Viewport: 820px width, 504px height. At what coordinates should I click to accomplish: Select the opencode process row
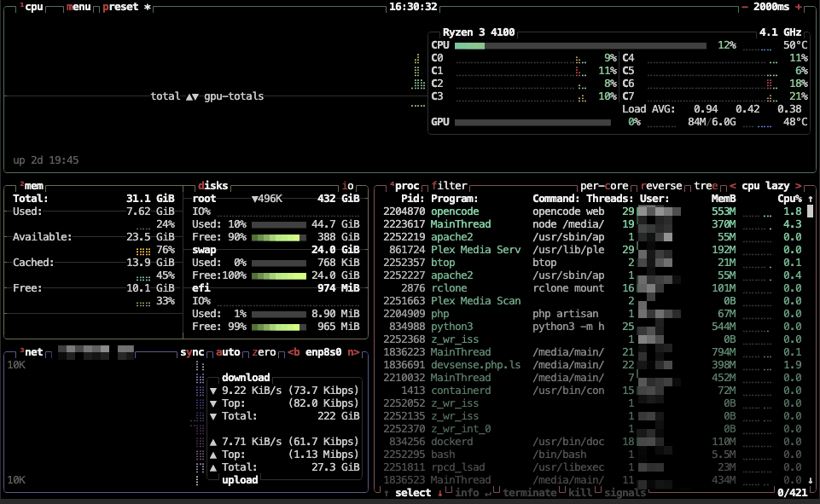point(592,211)
